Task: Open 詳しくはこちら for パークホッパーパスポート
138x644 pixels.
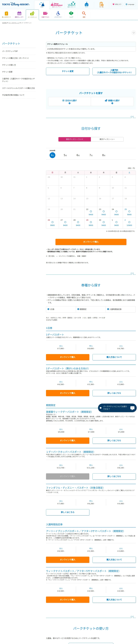Action: [114, 476]
